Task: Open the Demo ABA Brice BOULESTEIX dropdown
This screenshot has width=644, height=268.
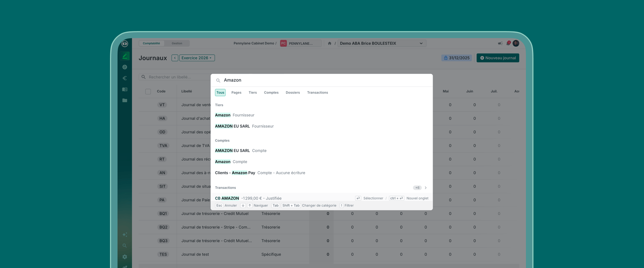Action: pos(381,43)
